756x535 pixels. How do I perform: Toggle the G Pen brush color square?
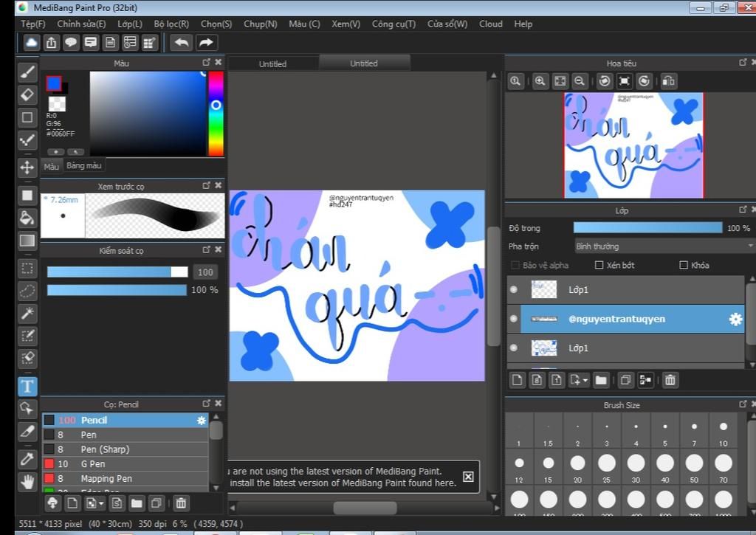pos(49,463)
